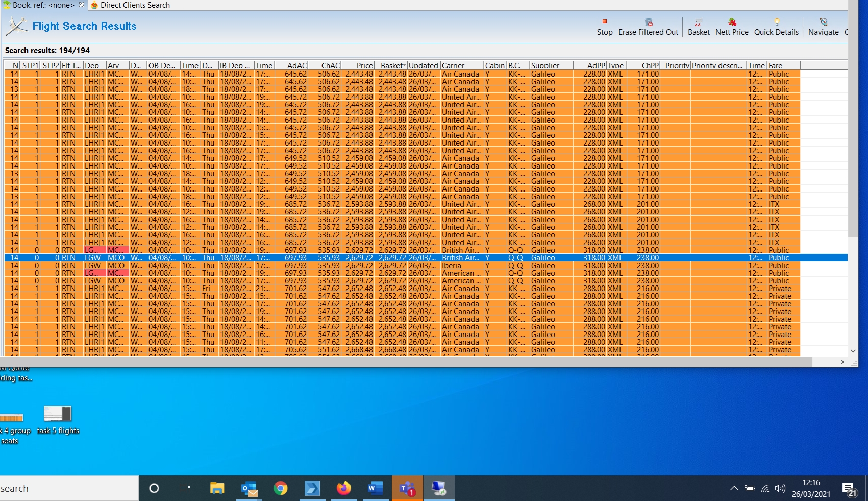Open Microsoft Teams from the taskbar
Viewport: 868px width, 501px height.
click(x=407, y=488)
